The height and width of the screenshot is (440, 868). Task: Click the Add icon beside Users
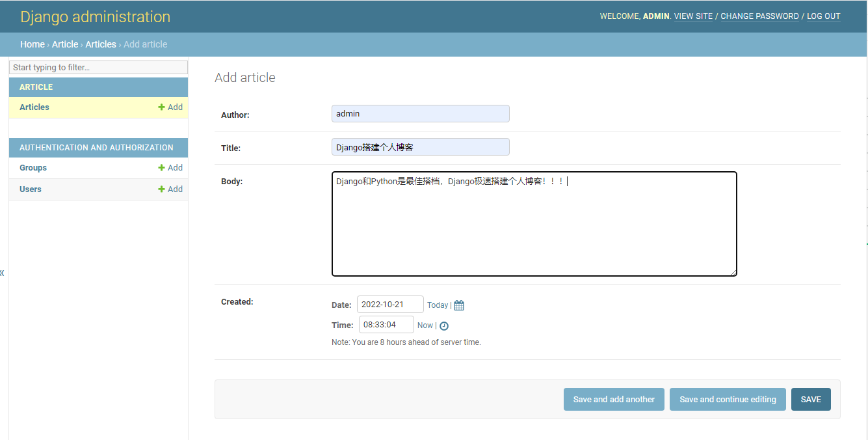tap(170, 189)
